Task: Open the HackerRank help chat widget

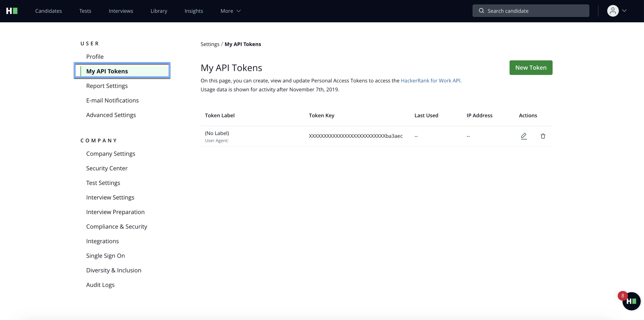Action: click(x=631, y=301)
